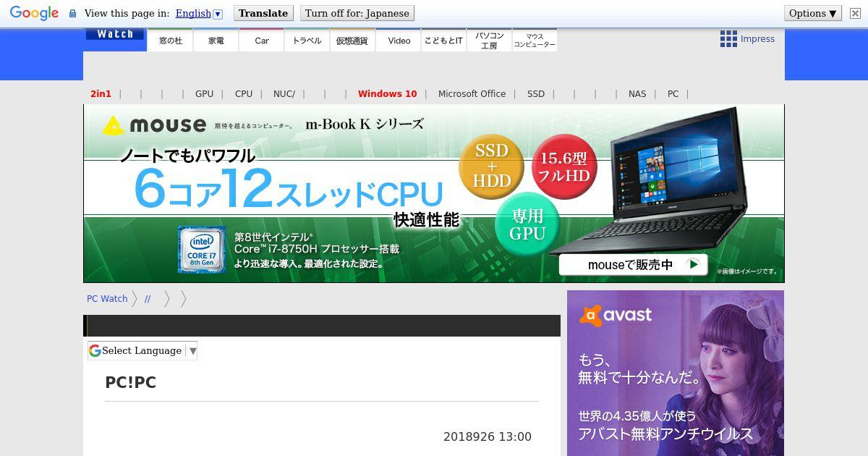Click the // breadcrumb link
The height and width of the screenshot is (456, 868).
[148, 298]
